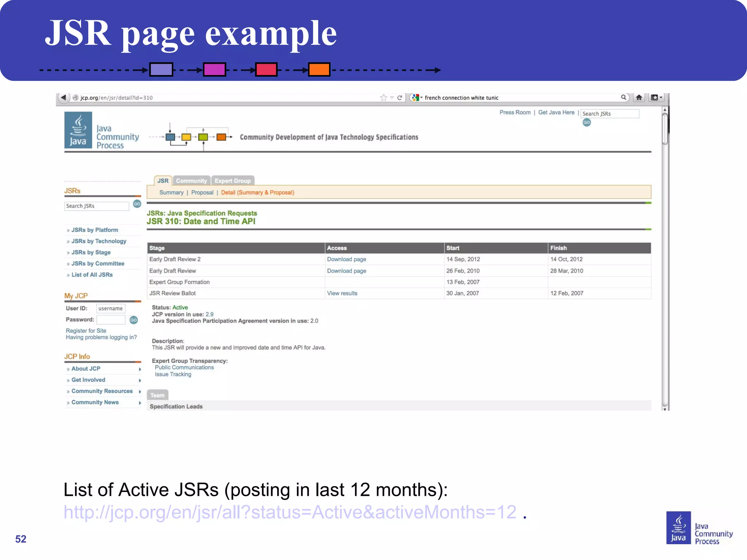Switch to the Community tab
This screenshot has width=747, height=560.
191,180
